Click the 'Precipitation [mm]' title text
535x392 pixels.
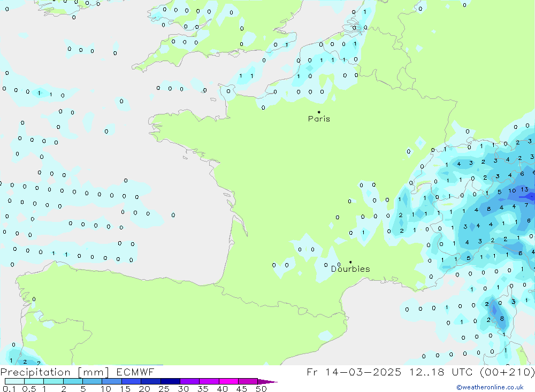pos(55,372)
